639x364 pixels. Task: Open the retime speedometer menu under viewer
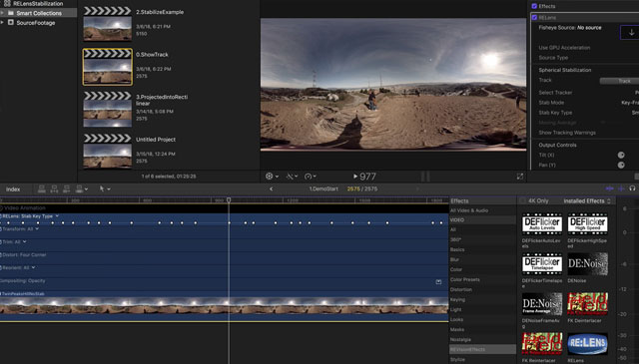pos(311,177)
